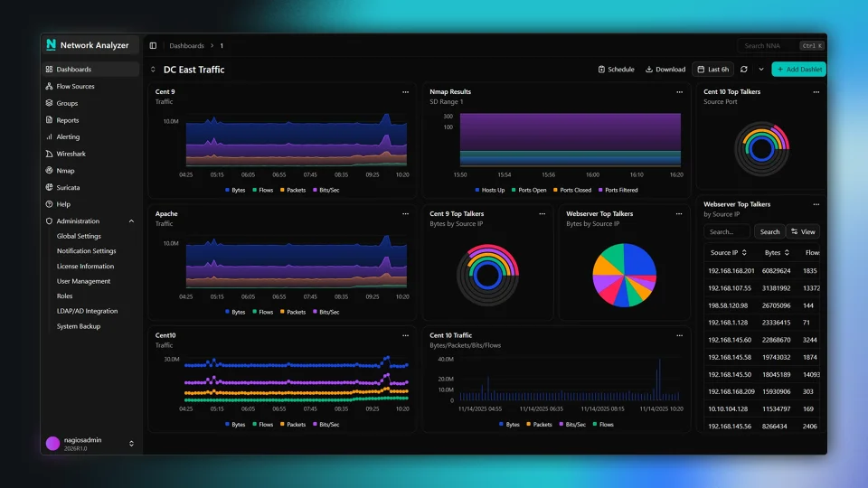Open the nagiosadmin user menu
This screenshot has width=868, height=488.
(91, 444)
